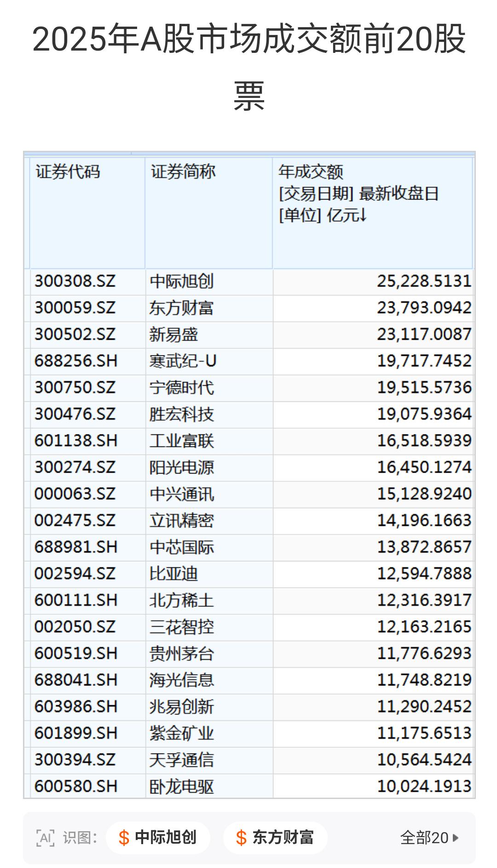Select the value 19,075.9364

click(x=424, y=414)
